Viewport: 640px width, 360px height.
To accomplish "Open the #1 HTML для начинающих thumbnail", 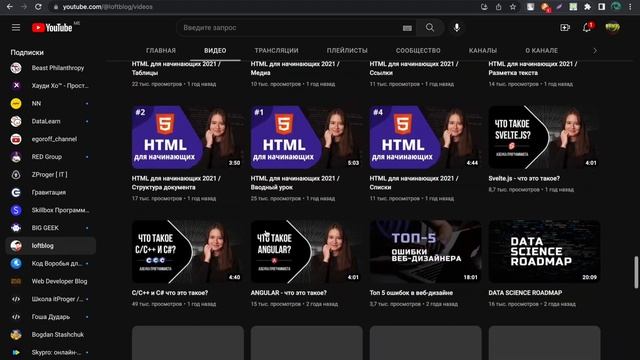I will (x=306, y=137).
